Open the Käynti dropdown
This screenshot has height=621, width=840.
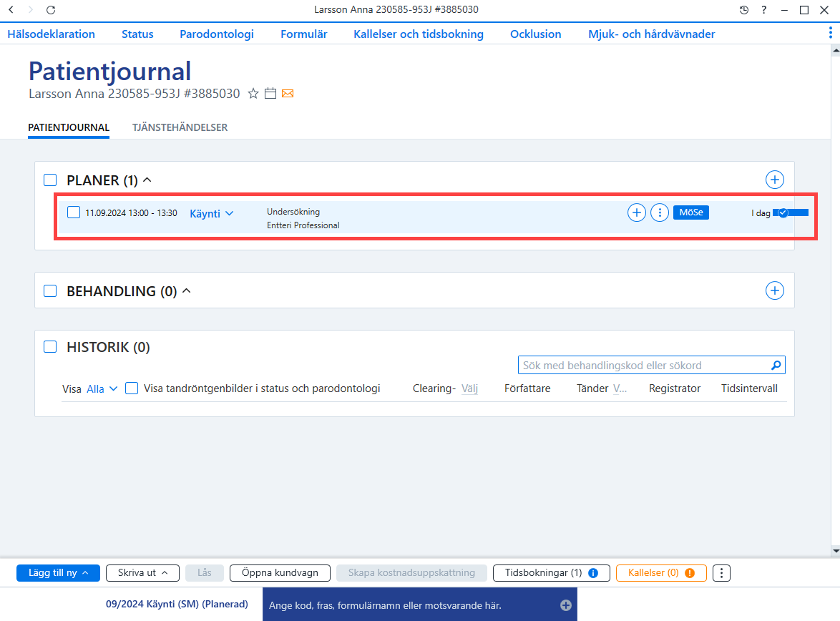click(x=212, y=213)
